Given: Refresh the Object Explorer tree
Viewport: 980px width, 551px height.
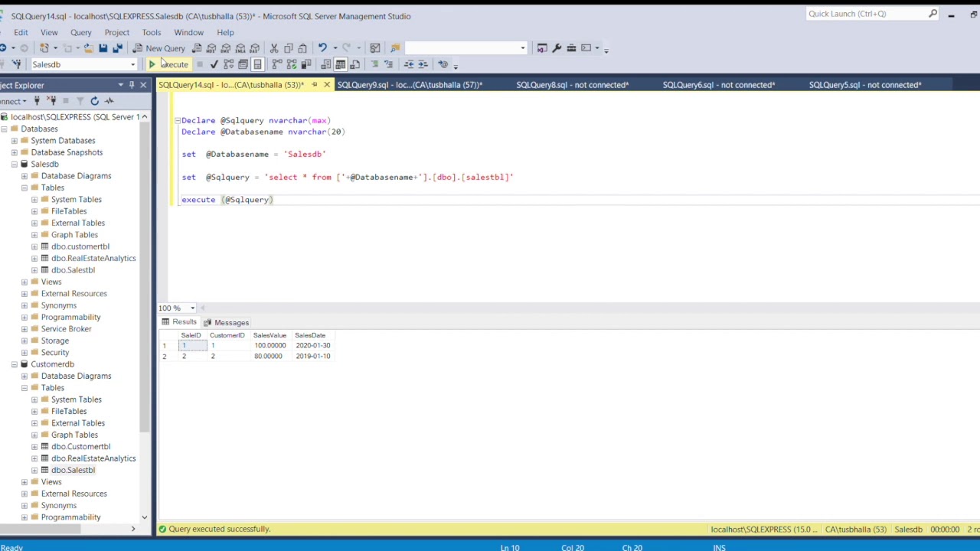Looking at the screenshot, I should point(94,101).
